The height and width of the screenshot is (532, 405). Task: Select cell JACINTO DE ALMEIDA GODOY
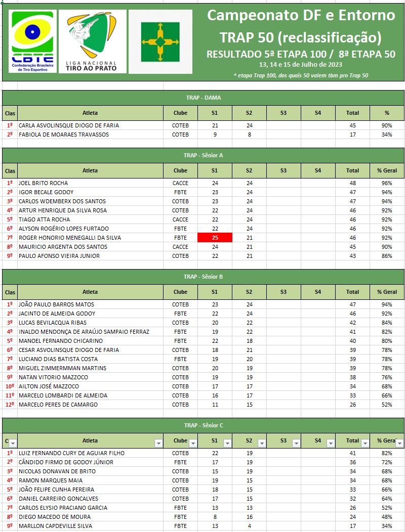[91, 314]
